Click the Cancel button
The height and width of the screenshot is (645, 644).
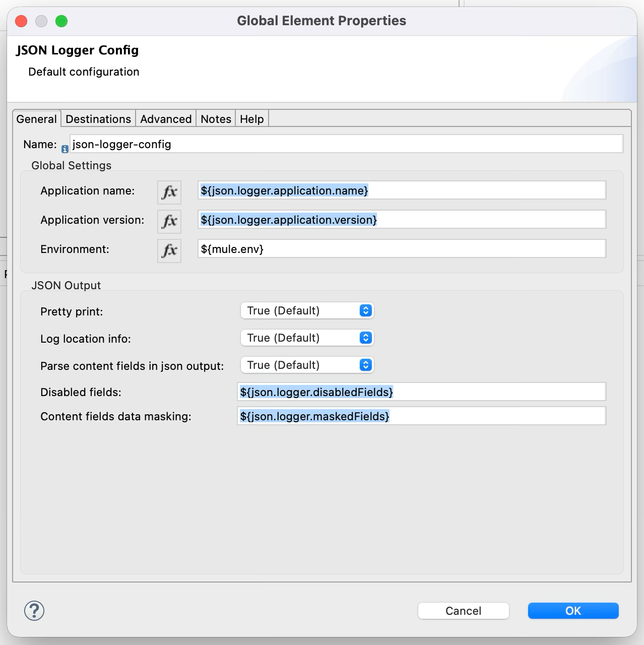pos(463,610)
